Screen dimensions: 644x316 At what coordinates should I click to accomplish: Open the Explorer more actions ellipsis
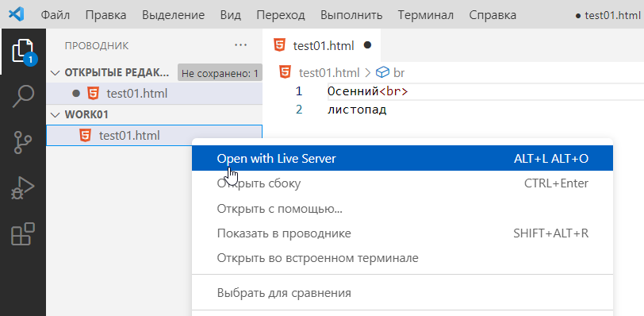(x=240, y=45)
